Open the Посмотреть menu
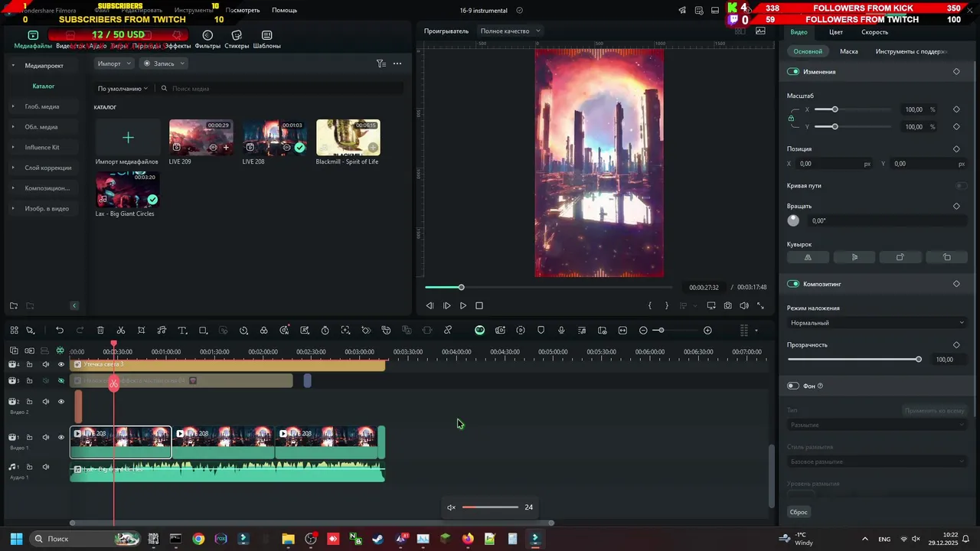 coord(243,11)
